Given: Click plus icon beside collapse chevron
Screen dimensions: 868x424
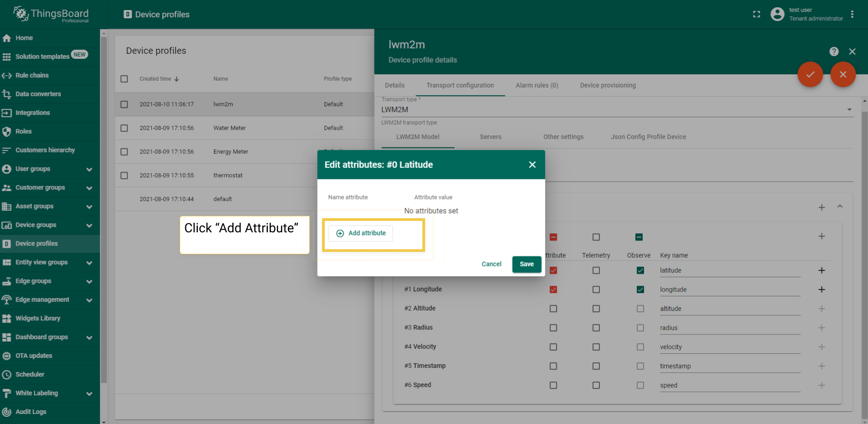Looking at the screenshot, I should point(821,207).
